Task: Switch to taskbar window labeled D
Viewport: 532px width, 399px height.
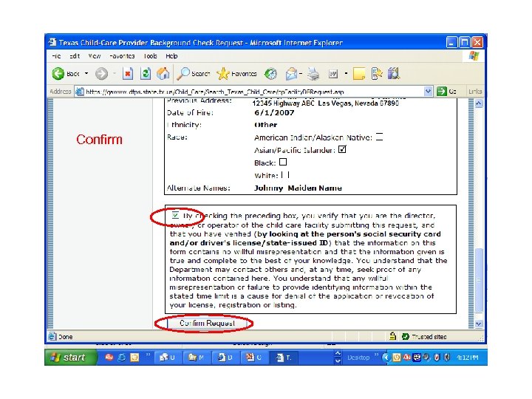Action: [x=225, y=358]
